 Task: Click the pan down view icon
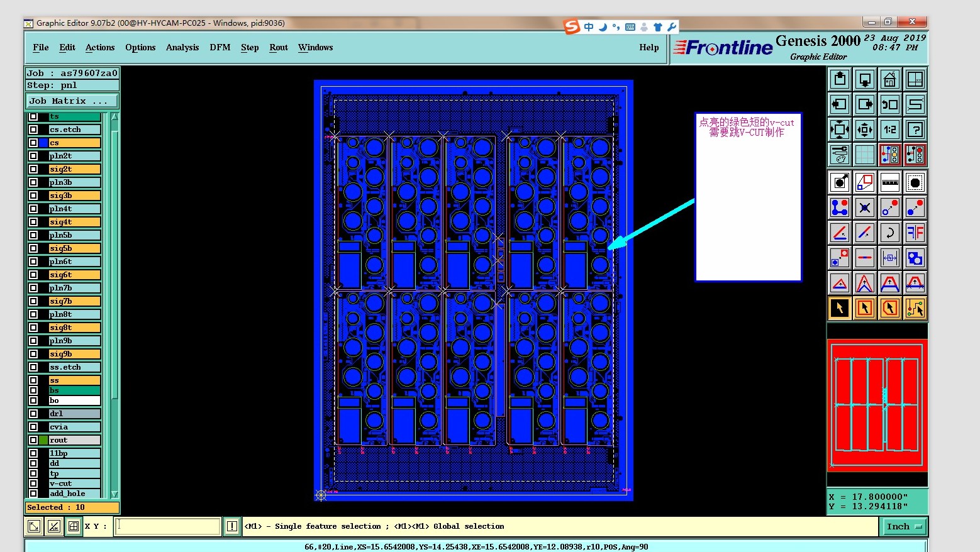[865, 79]
